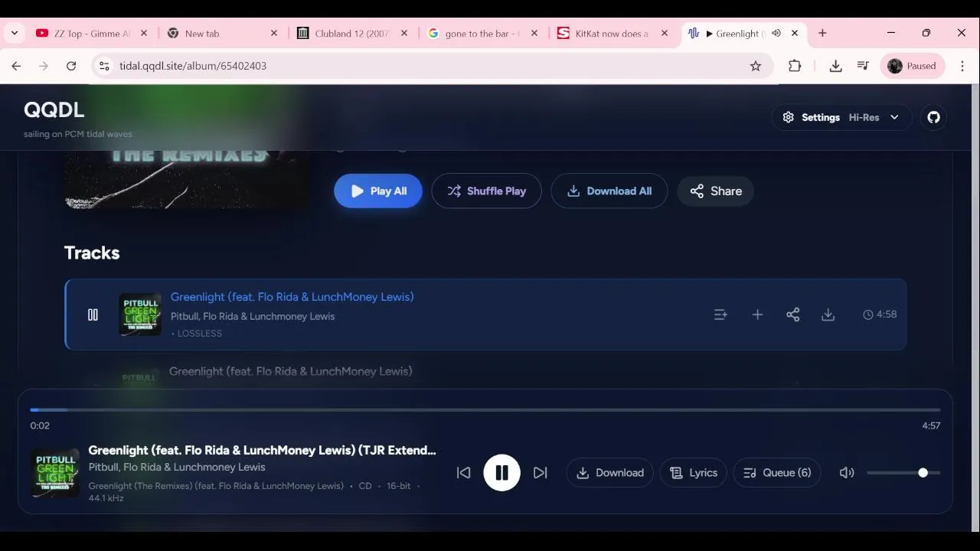Open the GitHub link icon
This screenshot has height=551, width=980.
point(934,117)
